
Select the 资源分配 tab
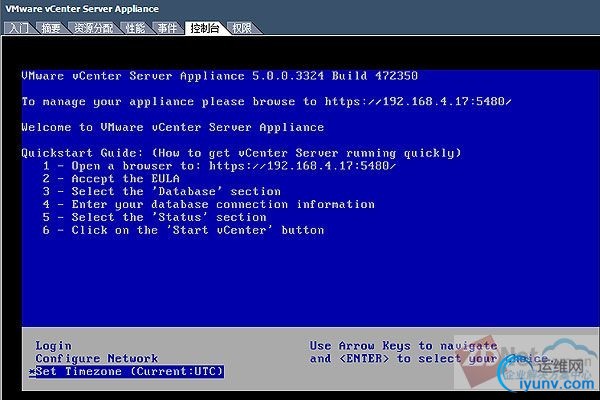tap(93, 28)
